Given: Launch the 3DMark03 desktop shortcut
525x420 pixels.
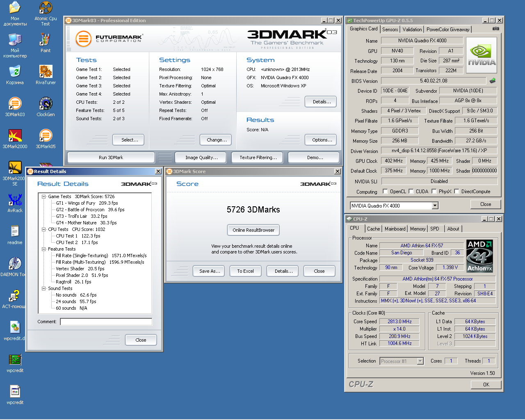Looking at the screenshot, I should (x=15, y=107).
